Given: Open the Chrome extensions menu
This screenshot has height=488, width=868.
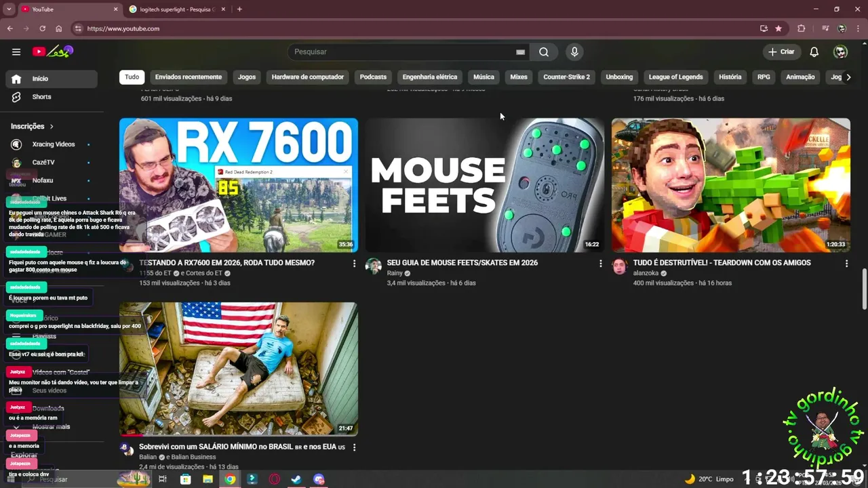Looking at the screenshot, I should (x=802, y=28).
